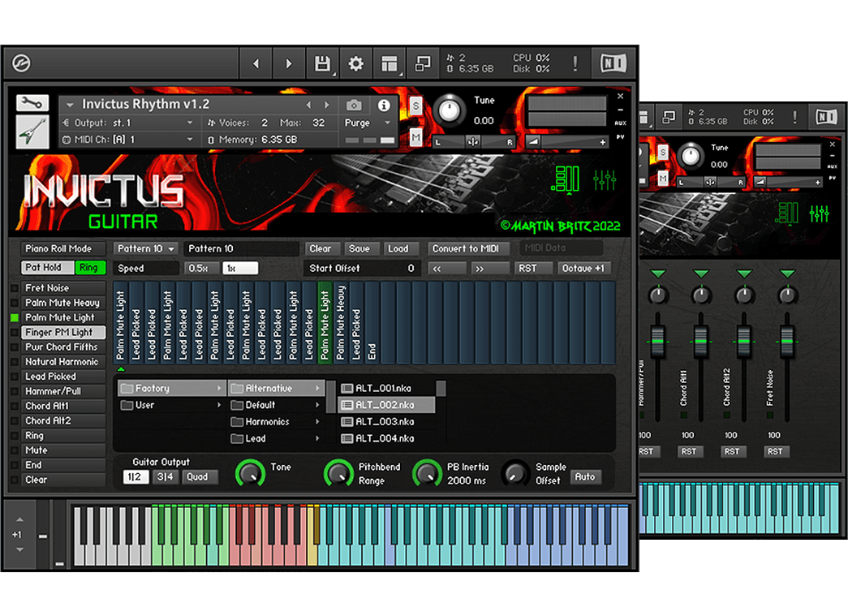Toggle the Palm Mute Light checkbox
This screenshot has width=848, height=616.
click(x=15, y=318)
